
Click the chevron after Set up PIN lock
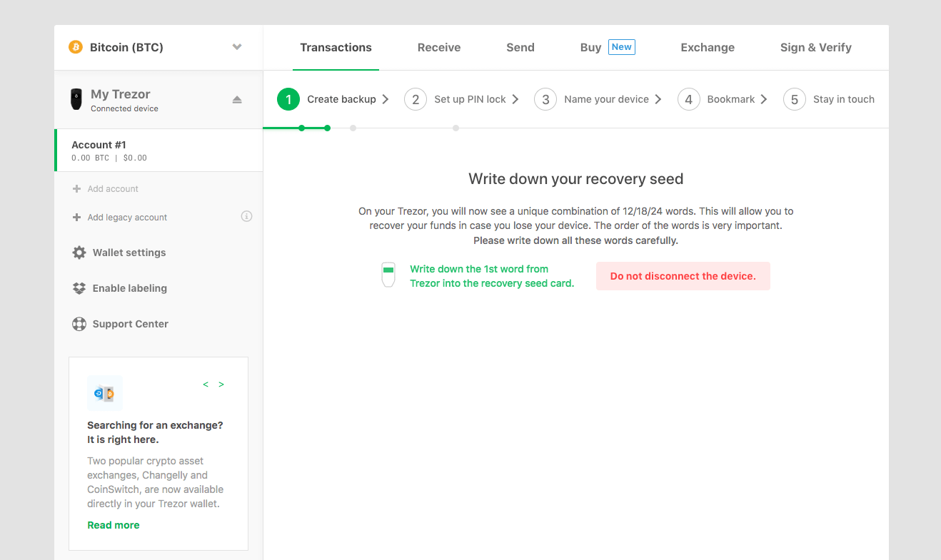click(x=515, y=99)
